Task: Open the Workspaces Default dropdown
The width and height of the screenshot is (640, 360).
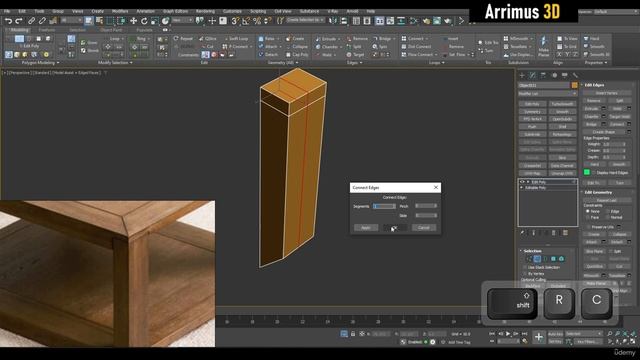Action: point(616,12)
